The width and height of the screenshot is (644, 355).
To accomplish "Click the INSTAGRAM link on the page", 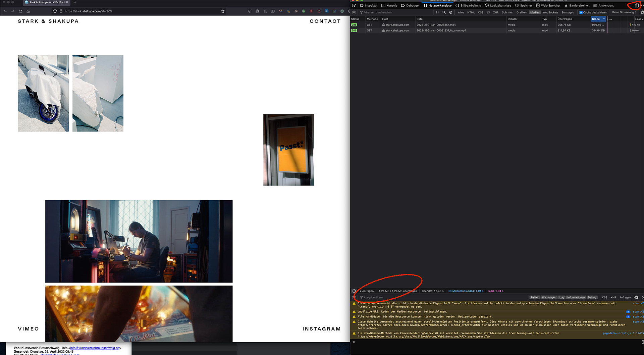I will 321,329.
